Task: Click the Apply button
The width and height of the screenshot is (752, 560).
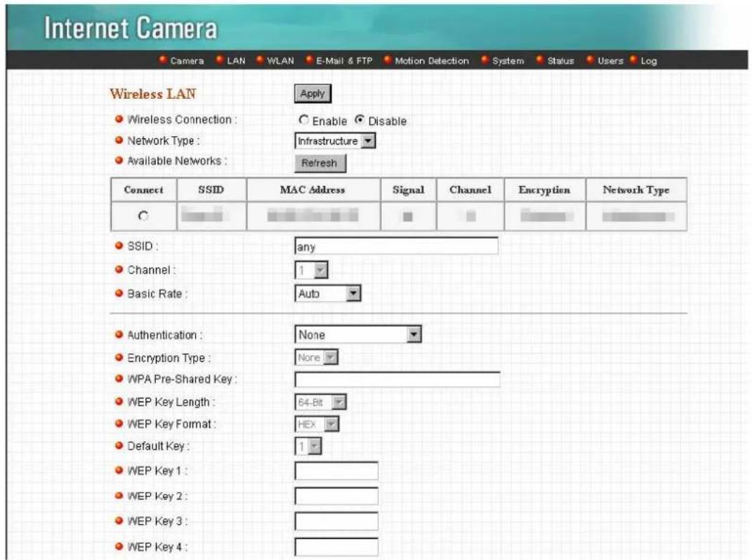Action: pos(312,93)
